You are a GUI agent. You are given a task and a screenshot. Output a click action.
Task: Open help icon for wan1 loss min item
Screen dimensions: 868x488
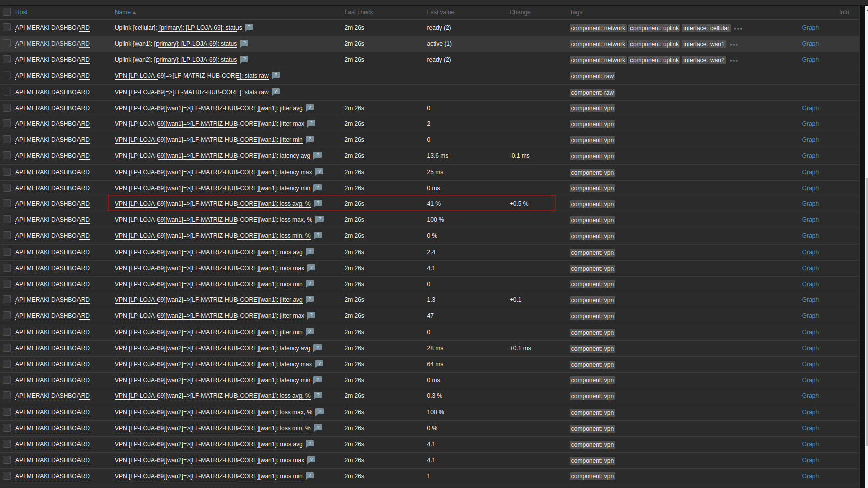pos(318,235)
